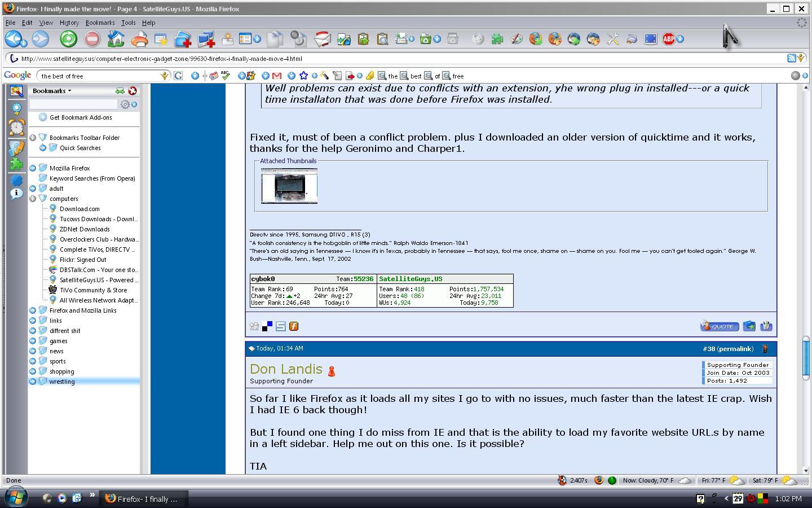Click the Print icon in toolbar
The height and width of the screenshot is (508, 812).
[x=139, y=39]
